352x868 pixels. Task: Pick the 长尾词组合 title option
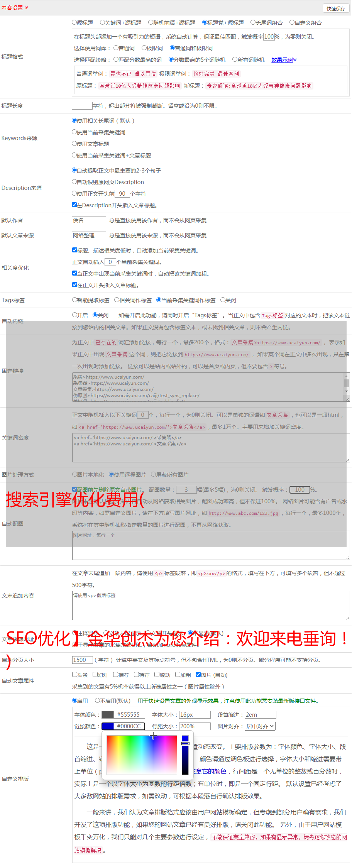pyautogui.click(x=253, y=22)
